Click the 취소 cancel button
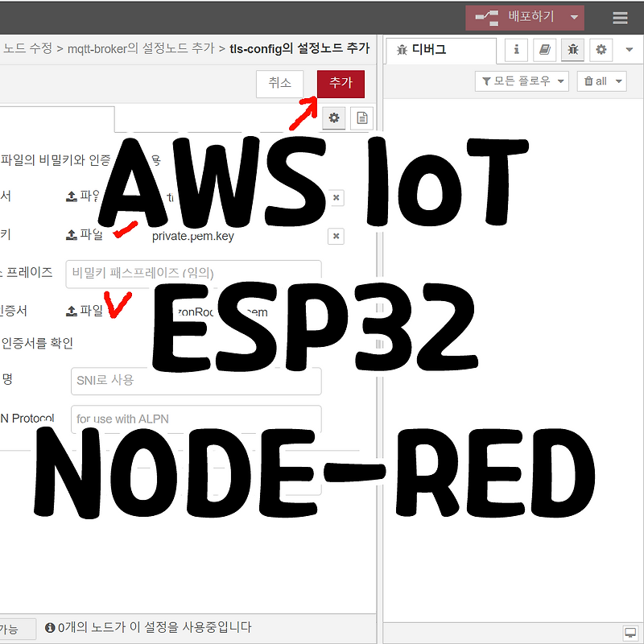The image size is (644, 644). click(x=279, y=83)
